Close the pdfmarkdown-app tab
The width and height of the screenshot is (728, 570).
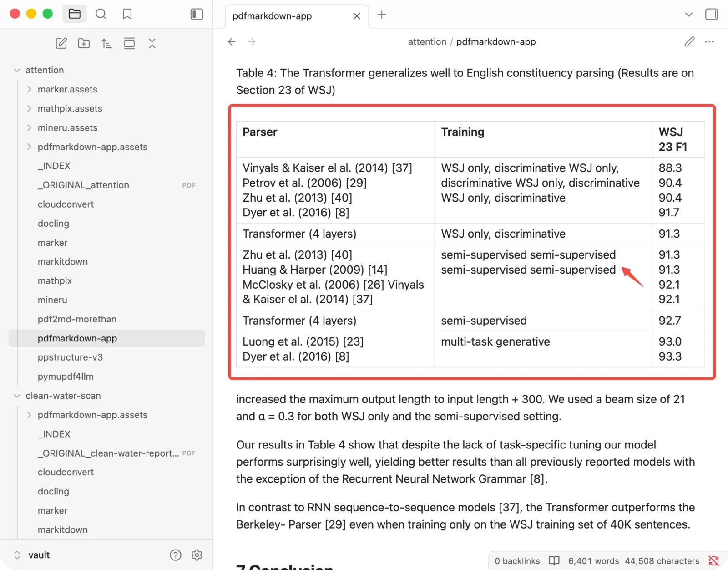pyautogui.click(x=357, y=16)
